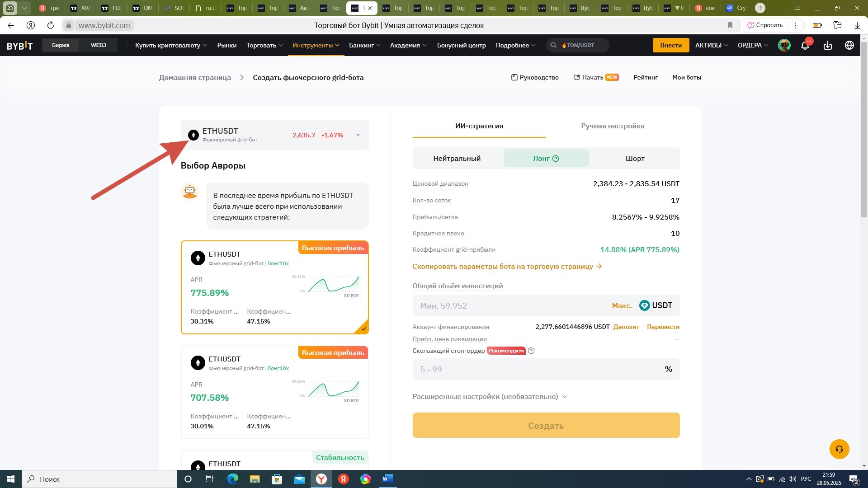868x488 pixels.
Task: Click the TON/USDT search box
Action: point(578,45)
